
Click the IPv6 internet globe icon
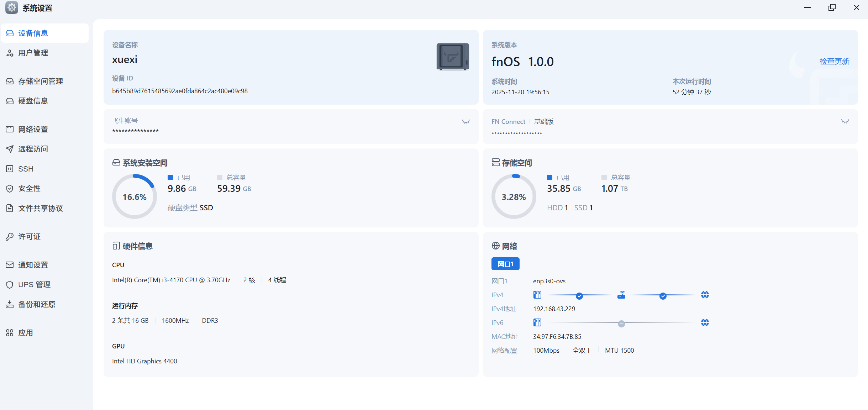(x=705, y=323)
